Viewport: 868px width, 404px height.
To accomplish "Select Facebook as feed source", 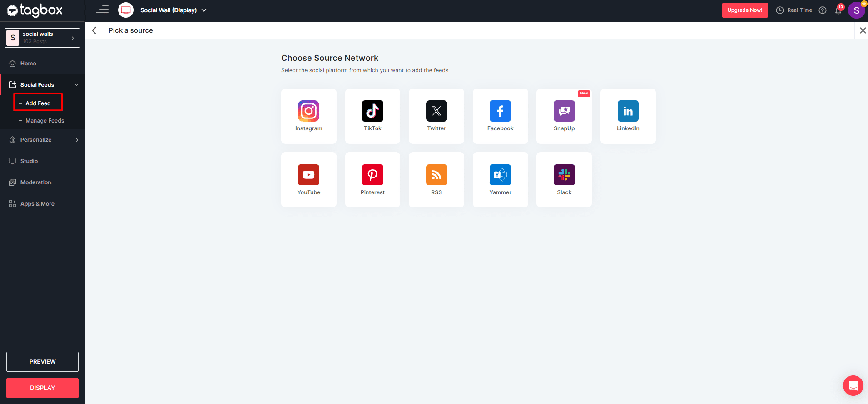I will (x=500, y=116).
